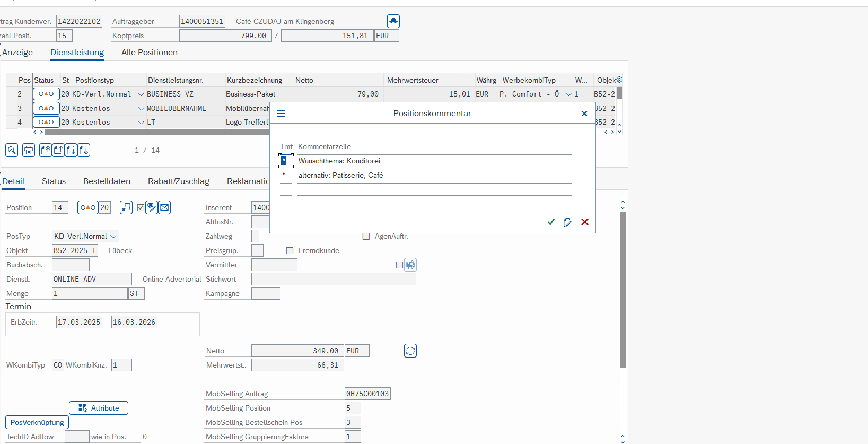Go to next page icon

(x=71, y=150)
